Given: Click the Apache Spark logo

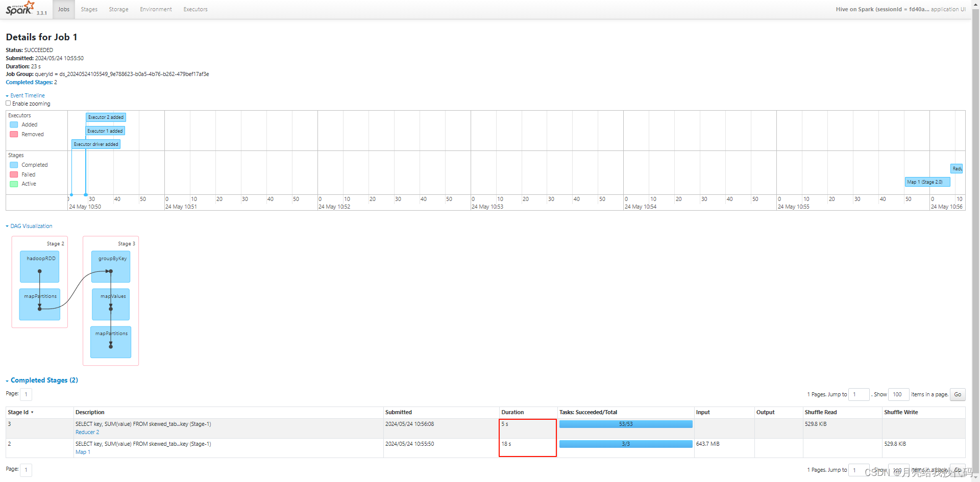Looking at the screenshot, I should 20,8.
